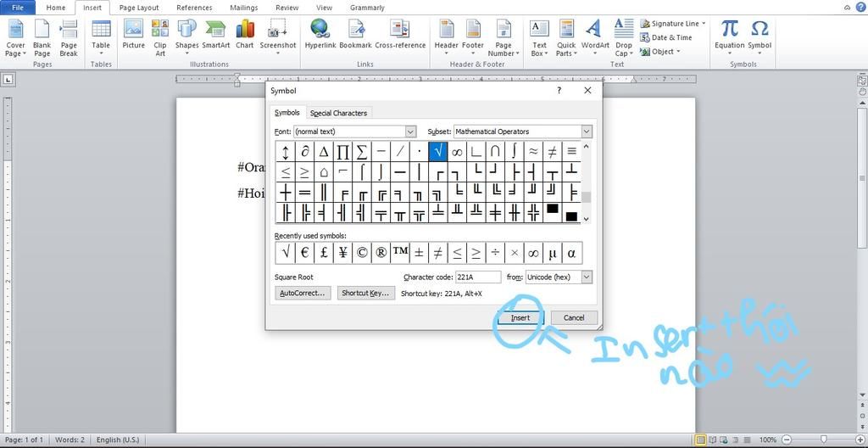The height and width of the screenshot is (448, 868).
Task: Open the 'from' Unicode (hex) dropdown
Action: 587,277
